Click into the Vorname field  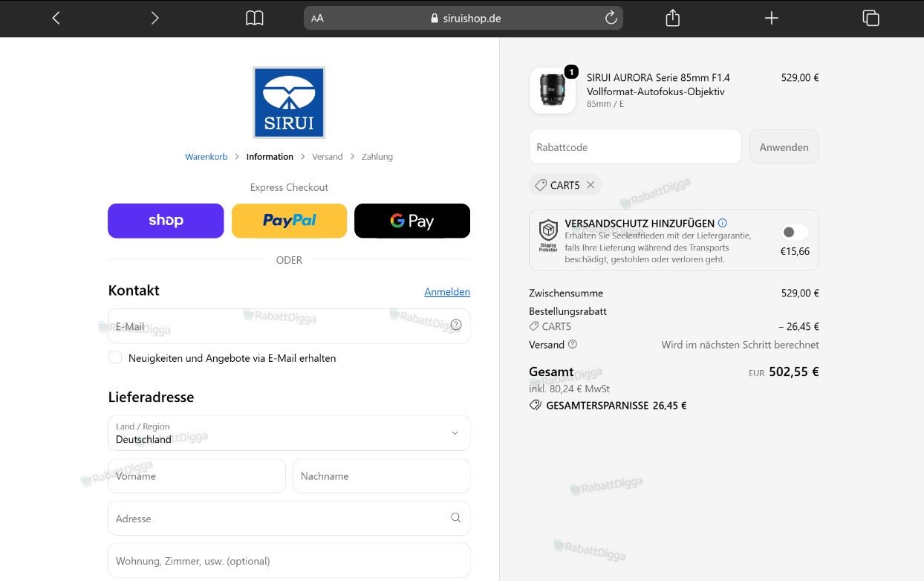click(197, 475)
